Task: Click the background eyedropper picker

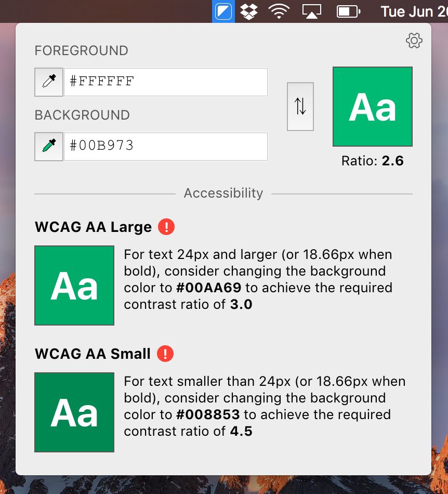Action: (x=49, y=147)
